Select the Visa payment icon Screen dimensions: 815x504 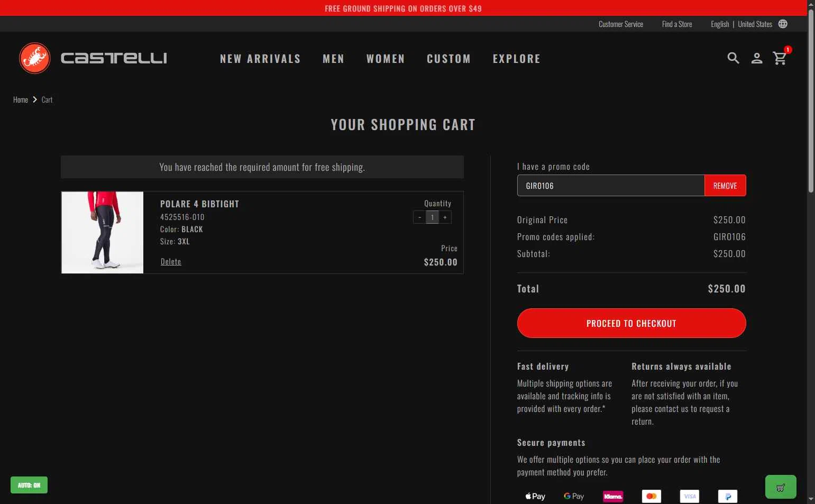point(690,496)
